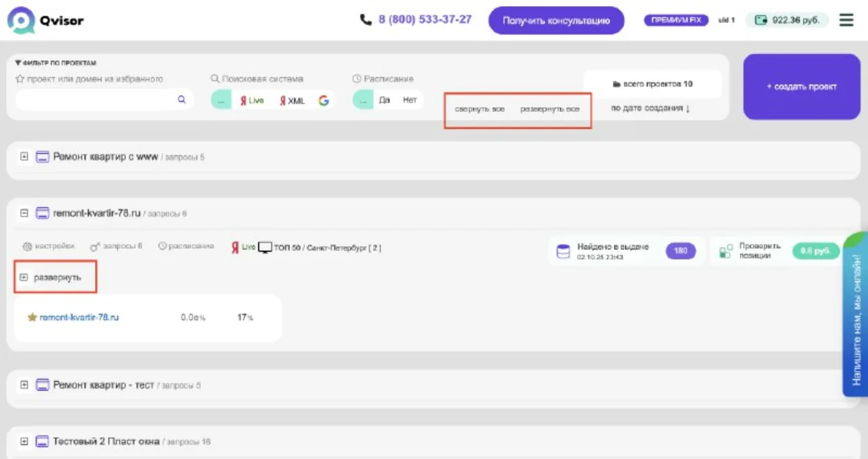Filter by Google search engine icon
868x459 pixels.
pos(323,100)
